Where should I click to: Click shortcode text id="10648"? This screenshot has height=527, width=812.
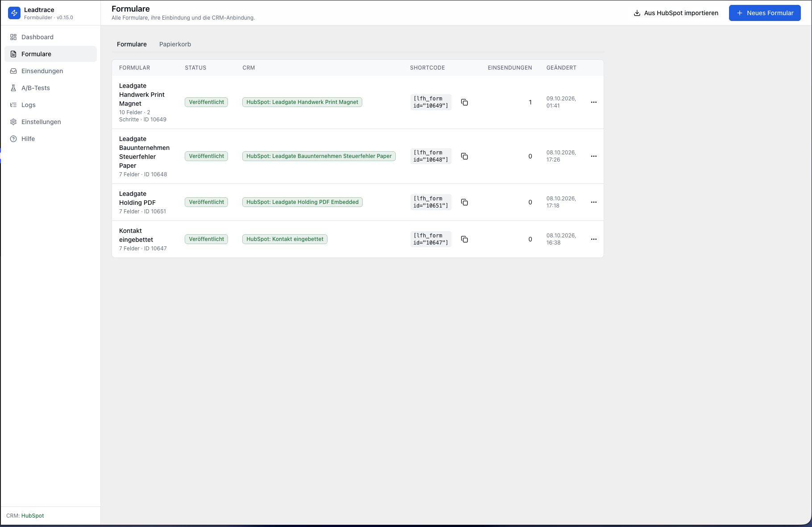(431, 156)
